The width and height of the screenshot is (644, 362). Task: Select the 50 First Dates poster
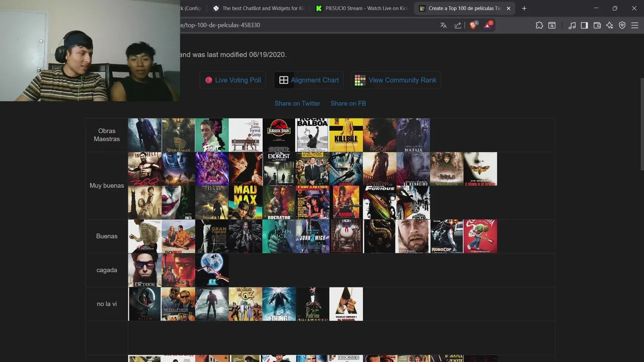click(x=178, y=236)
